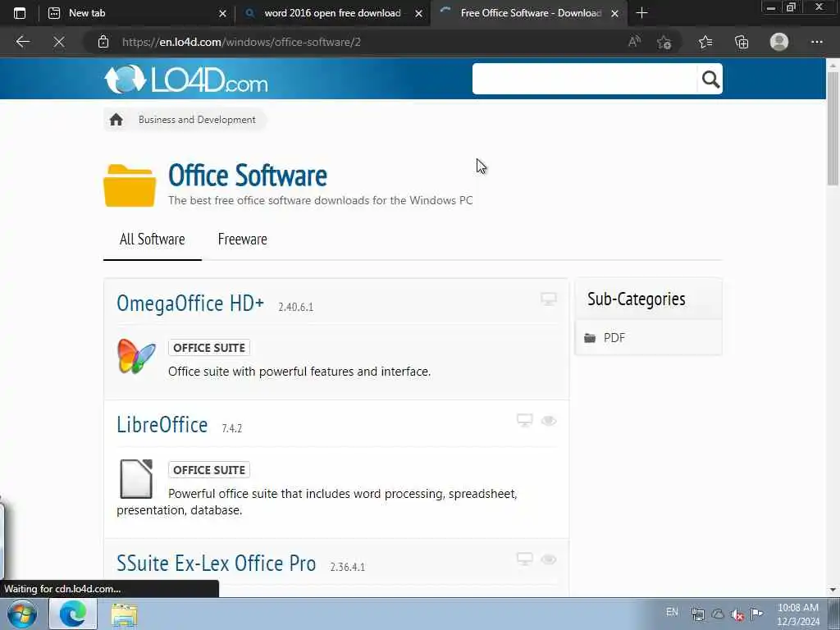Open the LibreOffice title link
The width and height of the screenshot is (840, 630).
click(162, 425)
